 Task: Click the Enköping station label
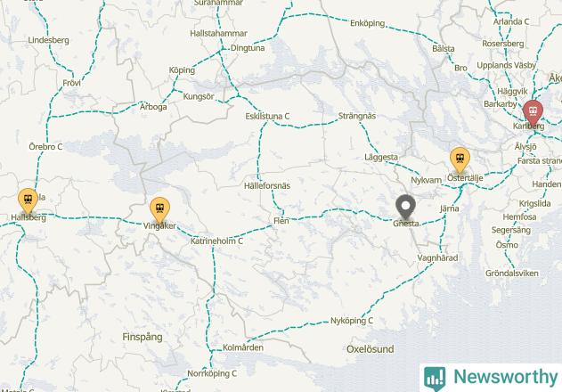[367, 23]
